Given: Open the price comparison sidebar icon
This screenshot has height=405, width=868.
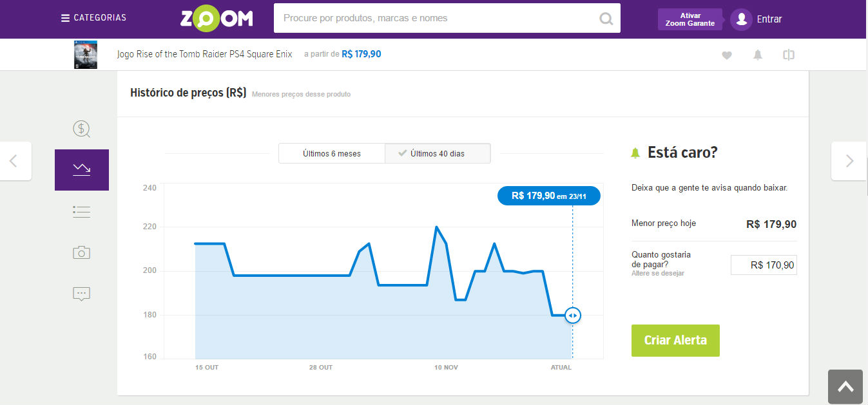Looking at the screenshot, I should click(x=82, y=129).
